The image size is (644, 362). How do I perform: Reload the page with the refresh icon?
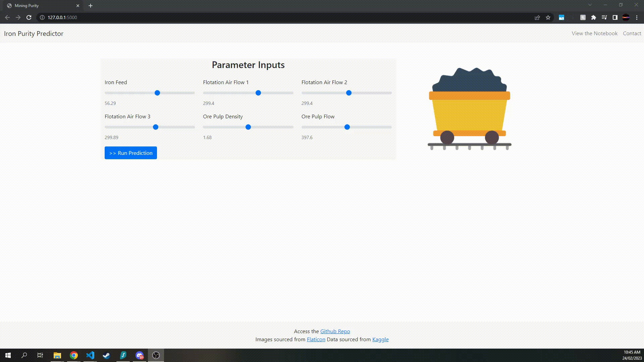29,17
